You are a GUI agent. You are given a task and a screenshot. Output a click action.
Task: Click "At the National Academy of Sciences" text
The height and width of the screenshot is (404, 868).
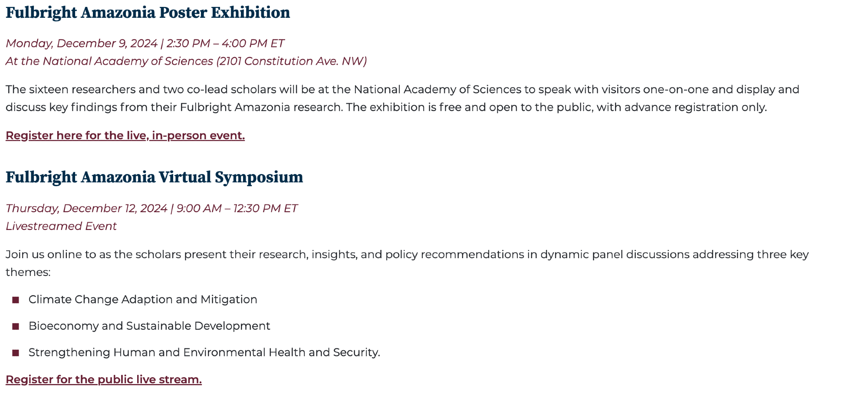click(x=109, y=61)
